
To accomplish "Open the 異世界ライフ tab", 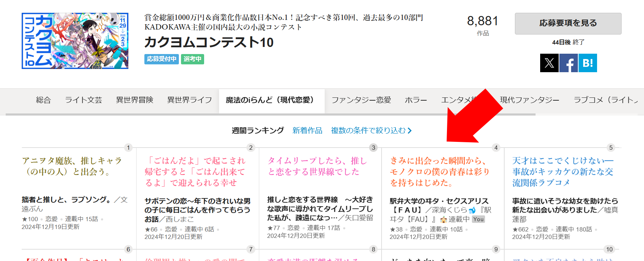I will click(190, 100).
